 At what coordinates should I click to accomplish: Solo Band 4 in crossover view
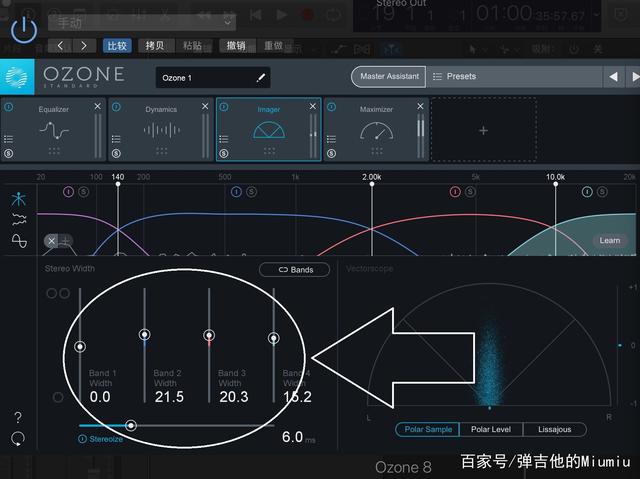(602, 192)
